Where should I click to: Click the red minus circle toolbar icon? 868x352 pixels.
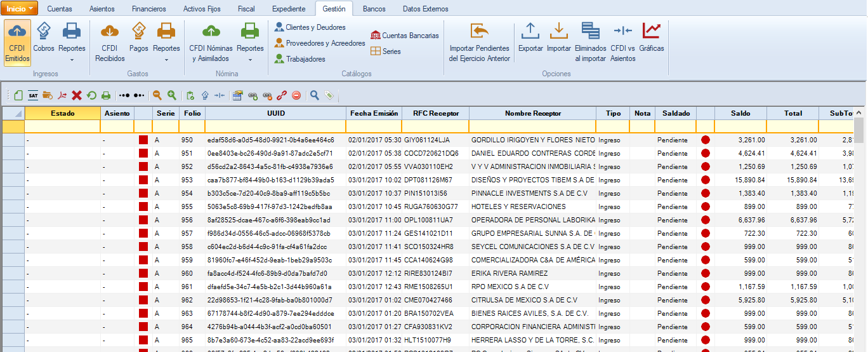(296, 95)
